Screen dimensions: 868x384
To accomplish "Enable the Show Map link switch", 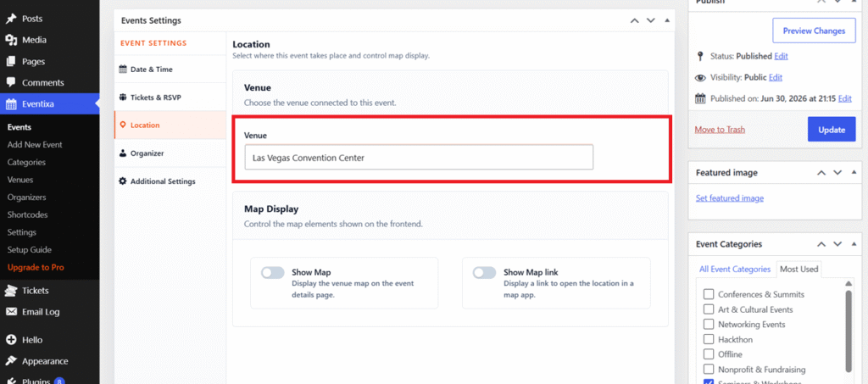I will pos(484,272).
